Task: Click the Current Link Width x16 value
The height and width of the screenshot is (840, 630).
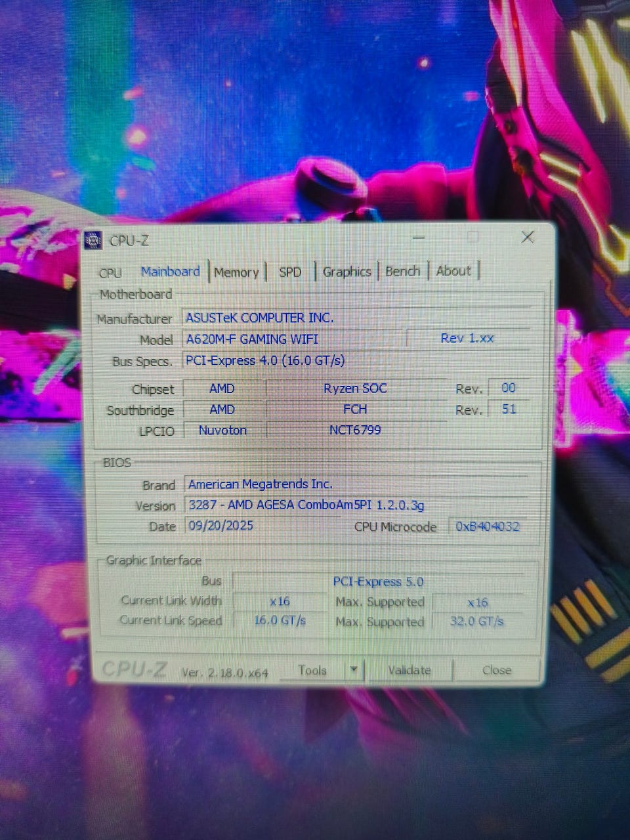Action: pyautogui.click(x=280, y=601)
